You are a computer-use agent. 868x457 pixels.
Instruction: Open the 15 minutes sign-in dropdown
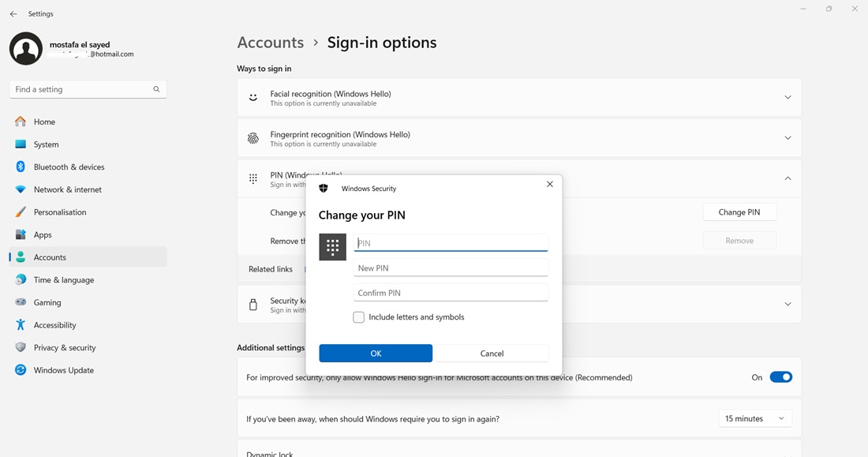point(754,418)
